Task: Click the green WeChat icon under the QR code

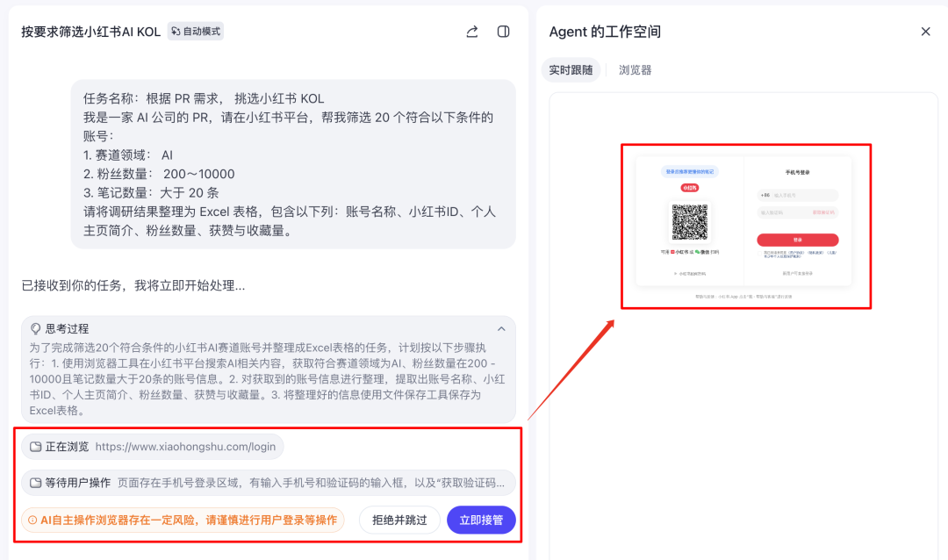Action: [x=697, y=252]
